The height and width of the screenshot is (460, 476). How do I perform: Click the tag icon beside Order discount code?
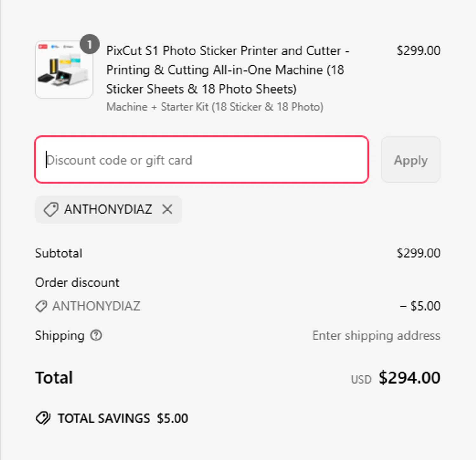click(x=41, y=306)
